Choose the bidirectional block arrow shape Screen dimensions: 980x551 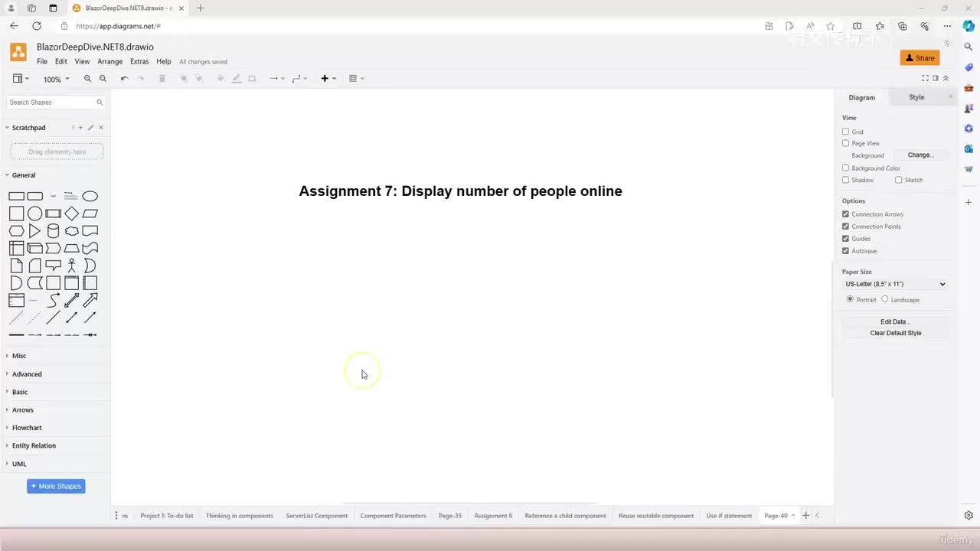coord(71,300)
